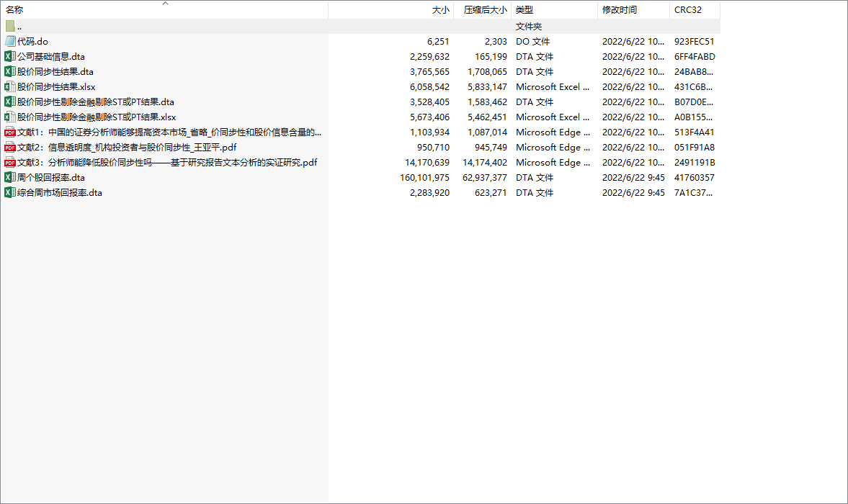Click the Excel icon of 股价同步性结果.xlsx
This screenshot has height=504, width=848.
[x=10, y=86]
